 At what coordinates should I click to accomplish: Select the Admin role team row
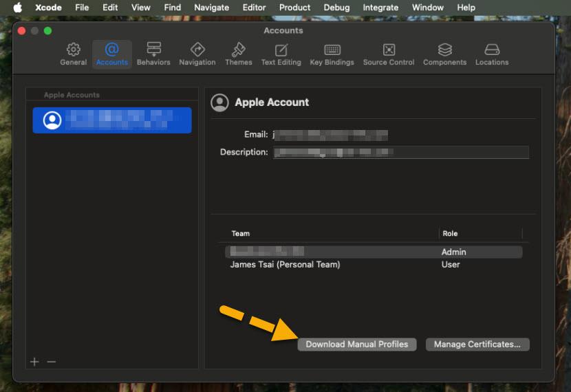pos(374,252)
